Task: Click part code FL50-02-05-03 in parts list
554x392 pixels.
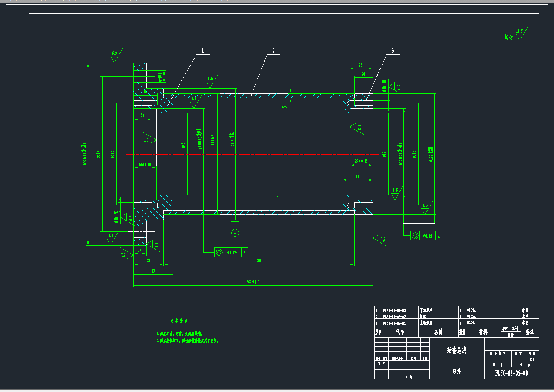Action: pos(394,310)
